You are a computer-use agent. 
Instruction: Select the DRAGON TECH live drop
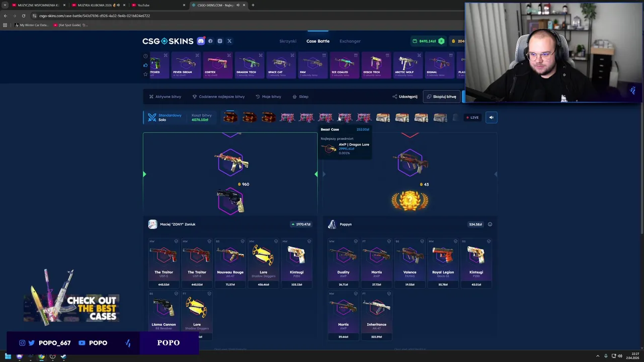tap(249, 65)
